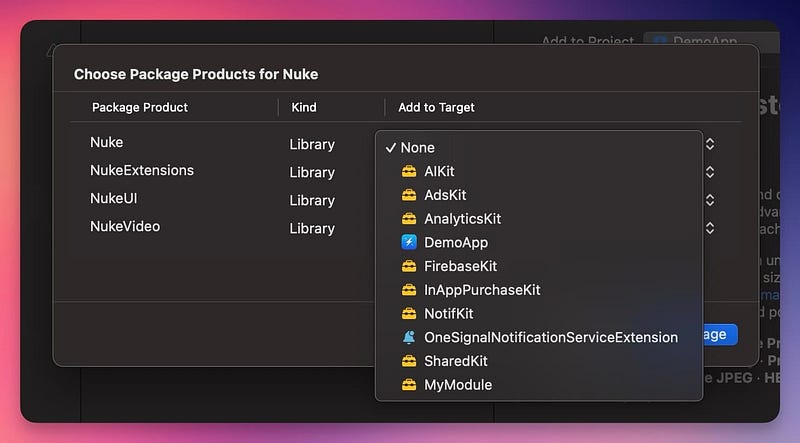Click the Library kind cell for Nuke
Viewport: 800px width, 443px height.
312,144
